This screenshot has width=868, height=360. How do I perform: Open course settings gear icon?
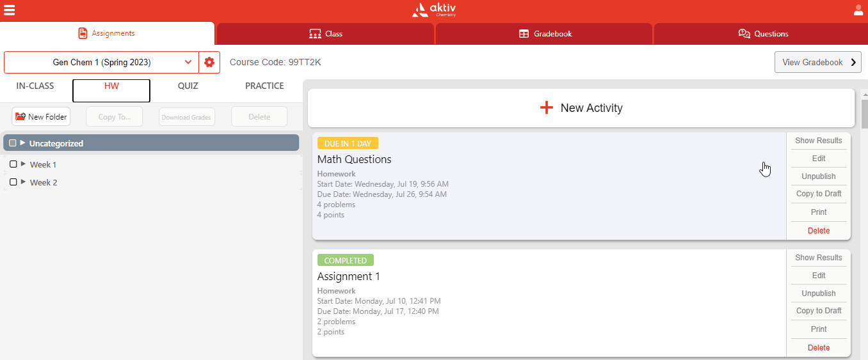tap(209, 62)
